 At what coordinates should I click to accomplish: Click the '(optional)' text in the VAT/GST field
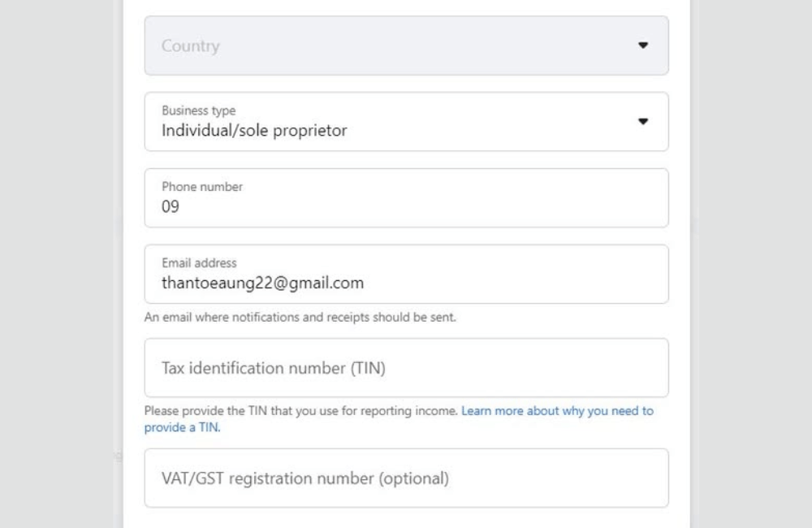(413, 478)
